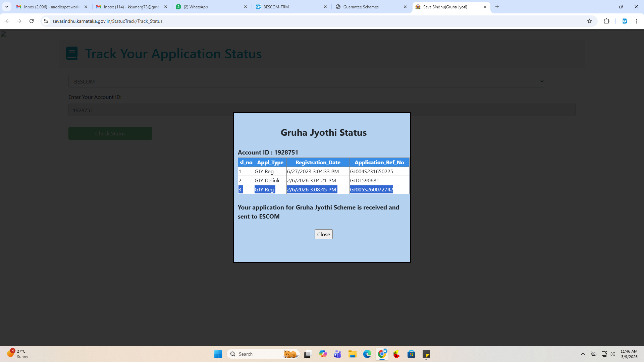Open volume control in system tray

click(x=612, y=354)
